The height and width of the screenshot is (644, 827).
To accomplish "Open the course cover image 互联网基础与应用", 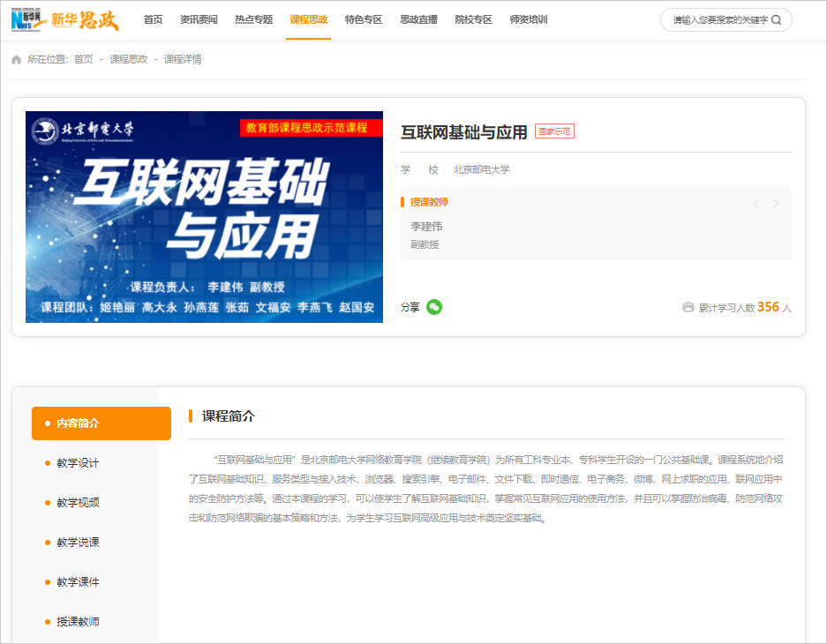I will [x=204, y=217].
